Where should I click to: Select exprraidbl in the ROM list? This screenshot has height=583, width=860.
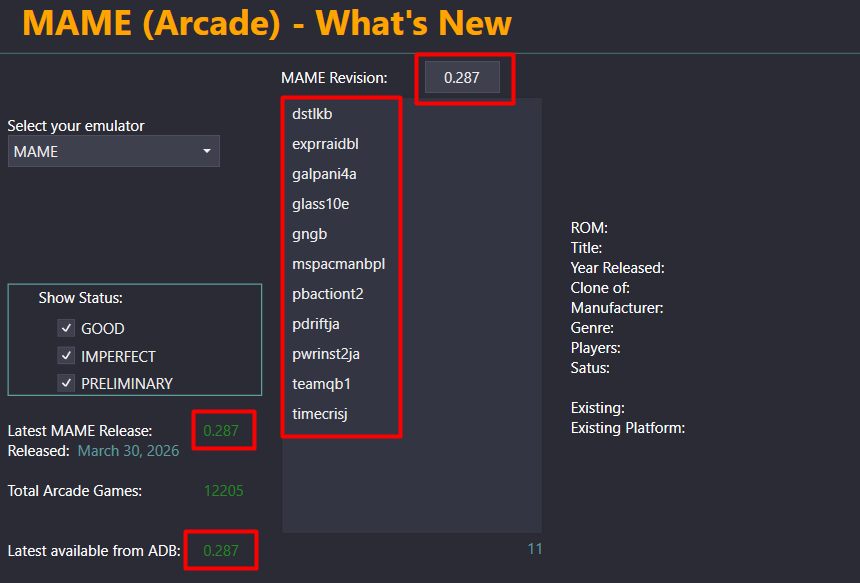point(325,144)
